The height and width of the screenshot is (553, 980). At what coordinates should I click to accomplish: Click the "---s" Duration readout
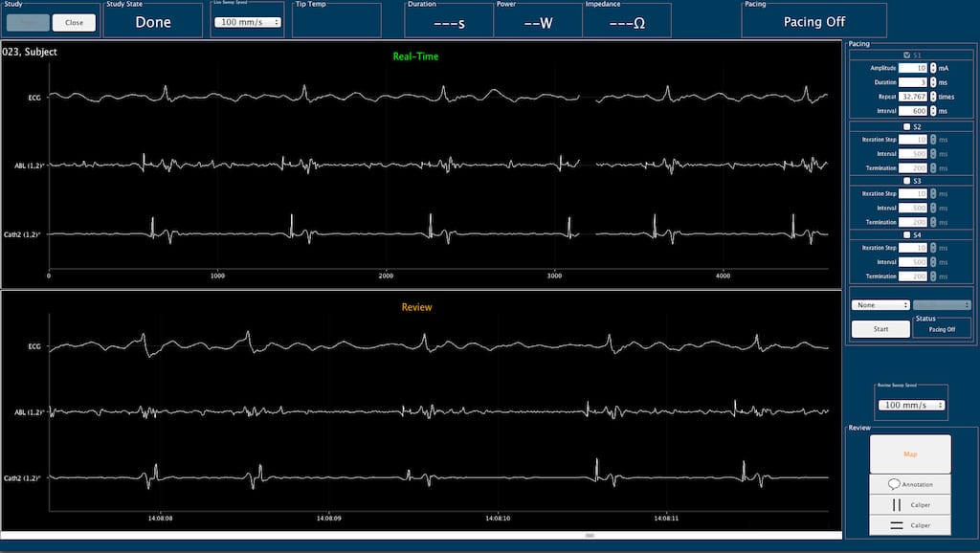point(450,24)
